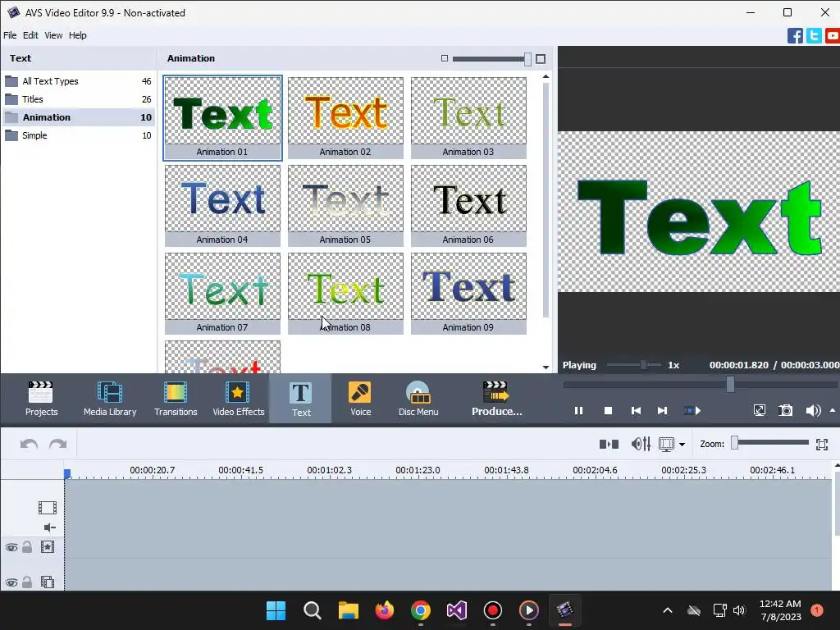Open Windows Start menu
This screenshot has height=630, width=840.
[276, 610]
